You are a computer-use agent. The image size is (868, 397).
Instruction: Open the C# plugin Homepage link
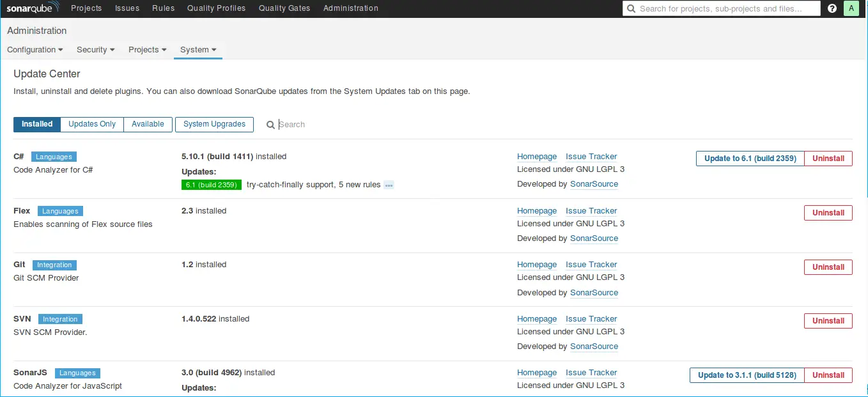coord(537,157)
